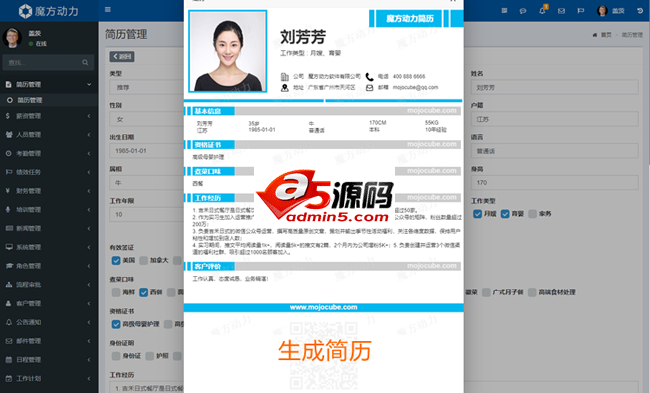Check the 广式月子餐 checkbox
This screenshot has height=393, width=650.
tap(486, 292)
